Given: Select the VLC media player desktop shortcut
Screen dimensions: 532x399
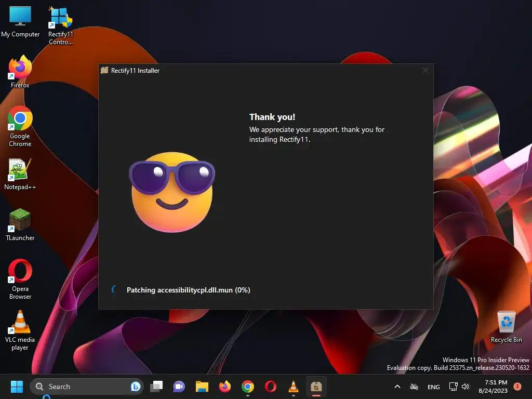Looking at the screenshot, I should [20, 330].
